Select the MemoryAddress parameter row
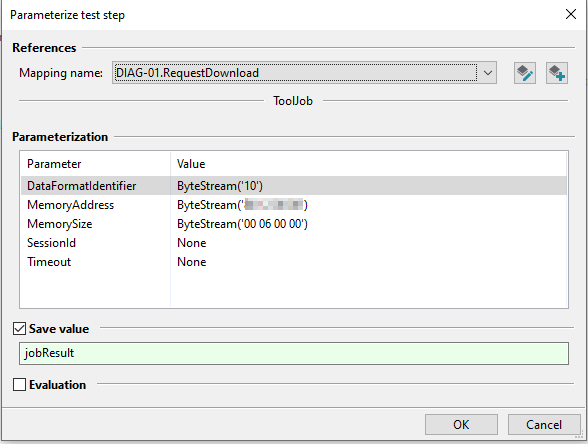Screen dimensions: 588x444 coord(294,205)
